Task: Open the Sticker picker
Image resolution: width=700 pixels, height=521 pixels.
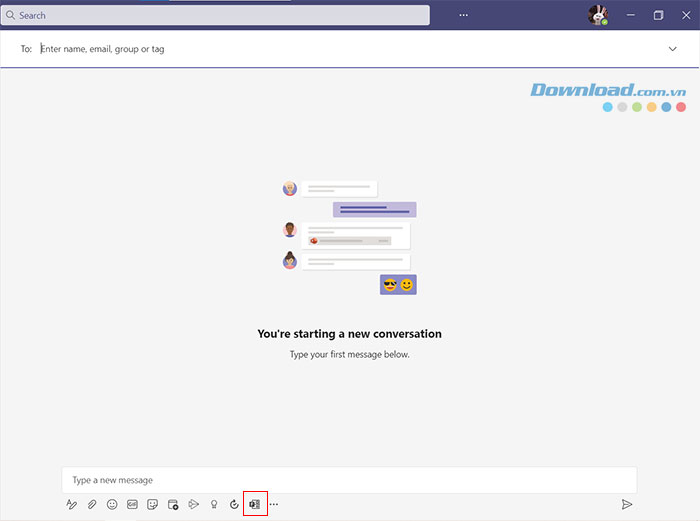Action: (x=153, y=505)
